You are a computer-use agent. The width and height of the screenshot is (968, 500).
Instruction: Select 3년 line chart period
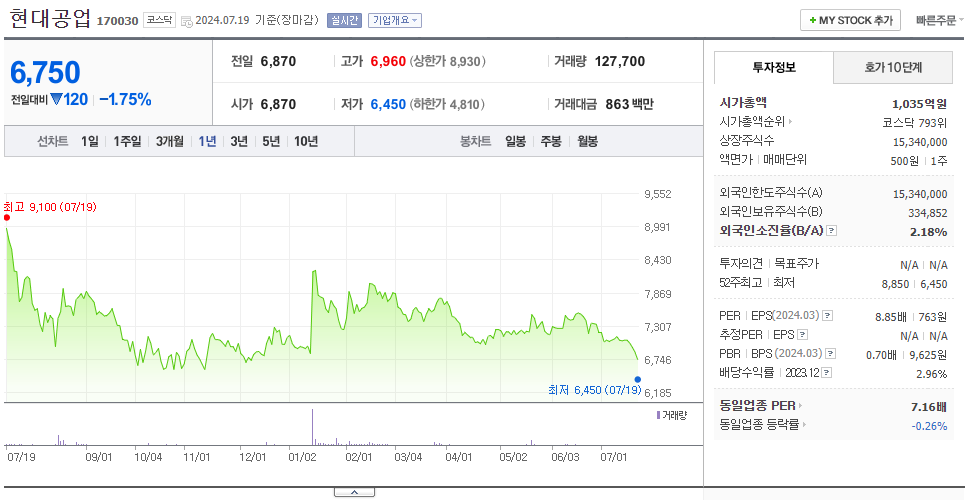click(239, 141)
